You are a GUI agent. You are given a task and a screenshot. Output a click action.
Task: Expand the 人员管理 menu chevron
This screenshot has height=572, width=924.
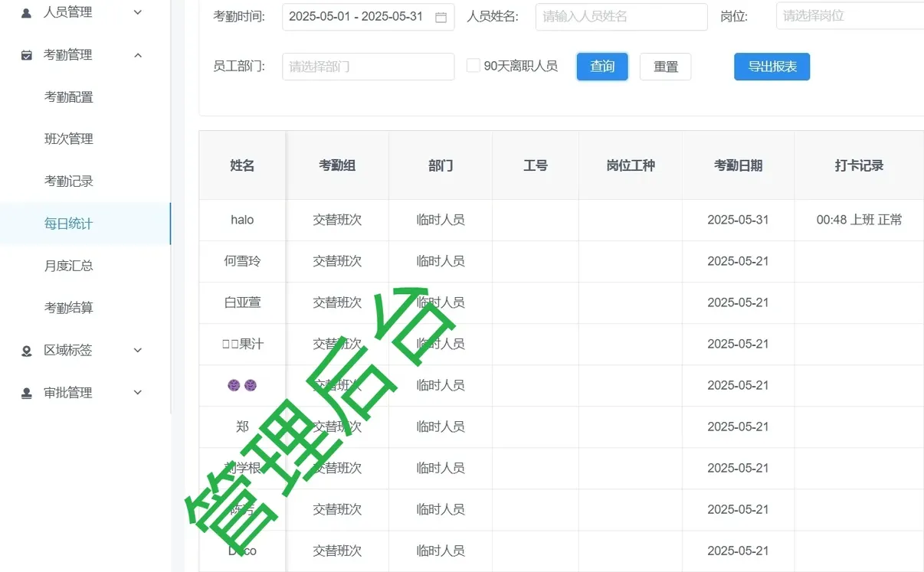[138, 12]
